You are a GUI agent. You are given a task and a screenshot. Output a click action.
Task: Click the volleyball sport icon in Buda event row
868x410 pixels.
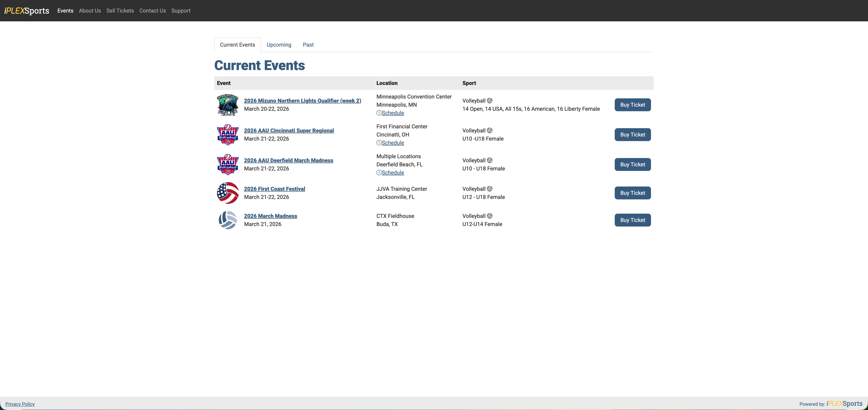tap(490, 216)
